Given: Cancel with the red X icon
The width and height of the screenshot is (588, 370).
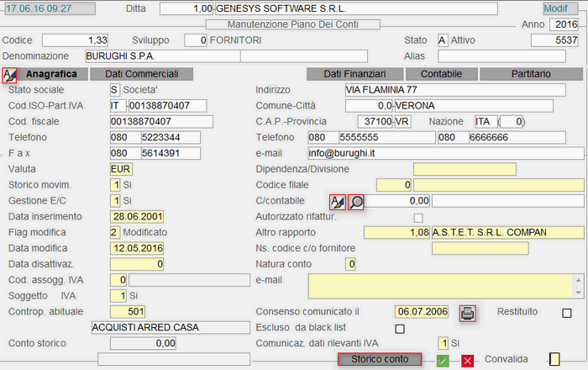Looking at the screenshot, I should pyautogui.click(x=467, y=360).
